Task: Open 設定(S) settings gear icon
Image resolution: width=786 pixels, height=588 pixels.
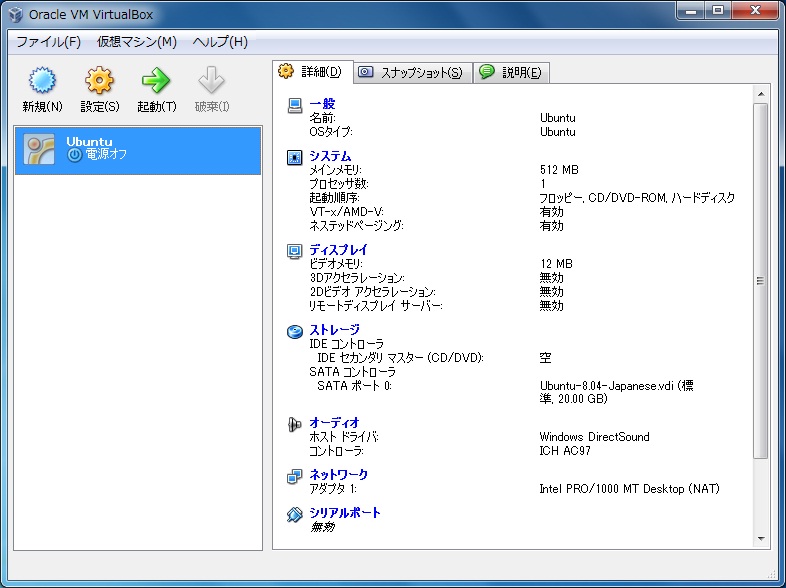Action: [99, 80]
